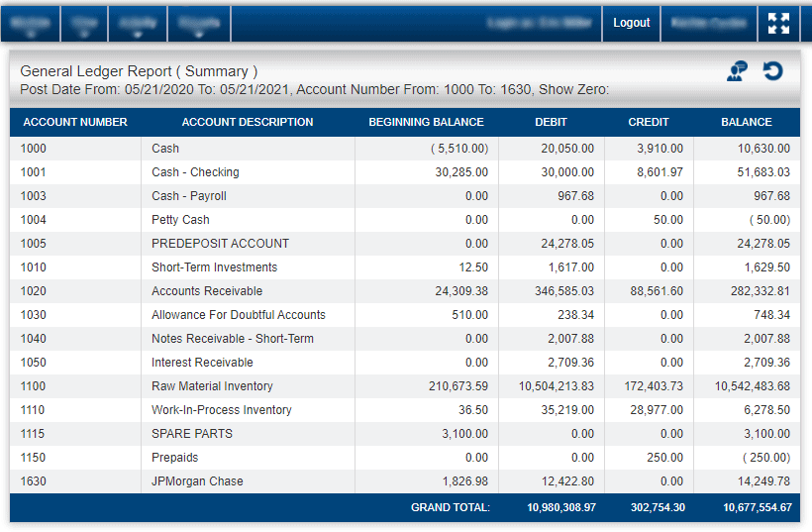This screenshot has height=532, width=812.
Task: Click the Cash - Checking description
Action: (195, 172)
